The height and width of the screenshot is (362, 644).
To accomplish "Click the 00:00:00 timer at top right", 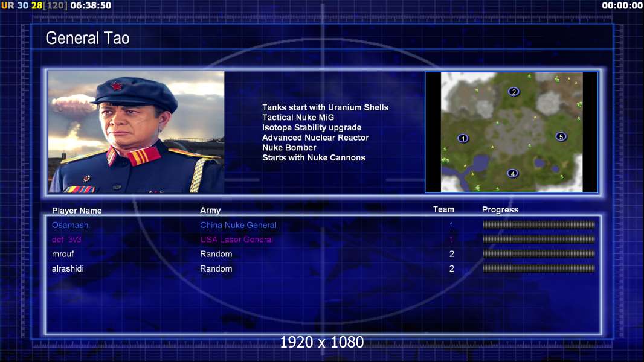I will (x=622, y=6).
